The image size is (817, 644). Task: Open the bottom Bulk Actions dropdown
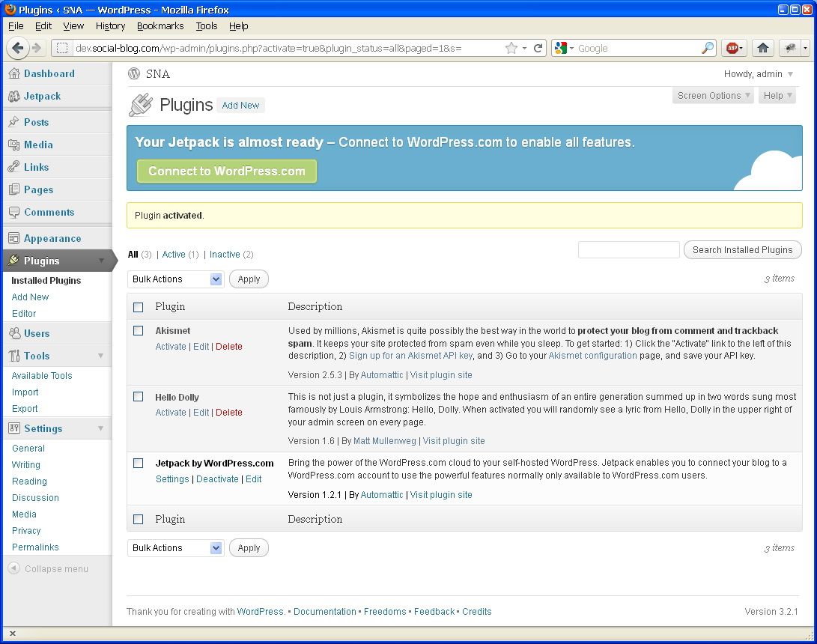click(x=175, y=548)
